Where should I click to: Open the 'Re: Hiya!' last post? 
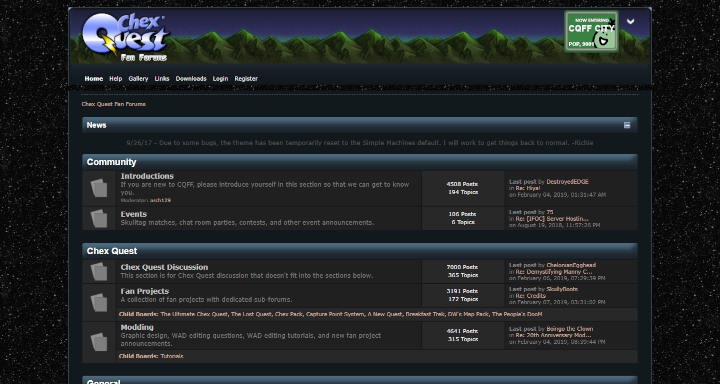click(x=528, y=188)
